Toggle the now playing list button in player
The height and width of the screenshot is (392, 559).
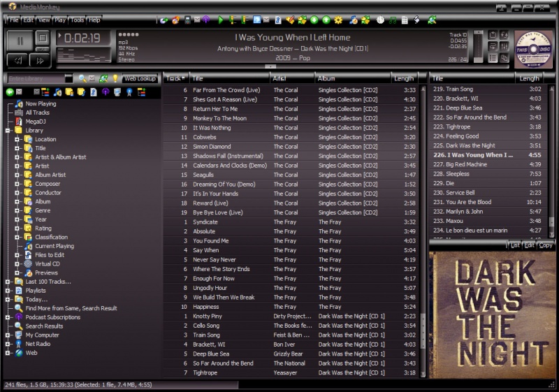click(493, 58)
